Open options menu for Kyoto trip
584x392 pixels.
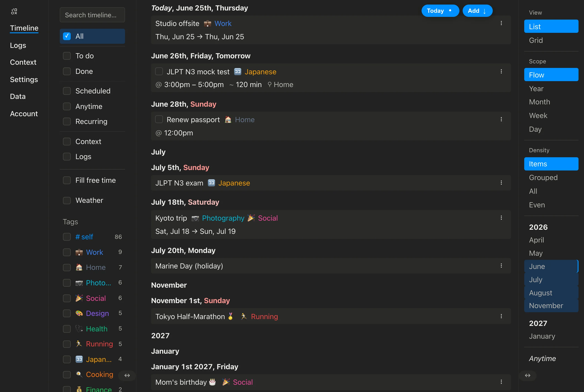coord(501,218)
